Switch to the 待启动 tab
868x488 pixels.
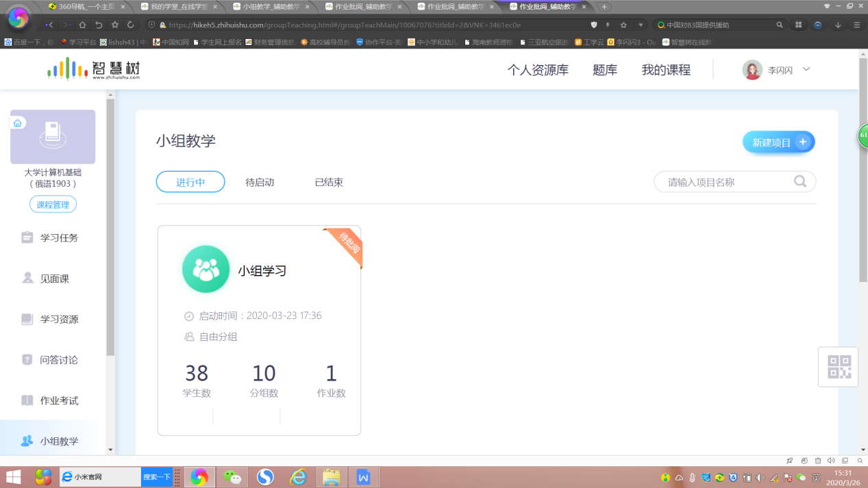(x=260, y=182)
